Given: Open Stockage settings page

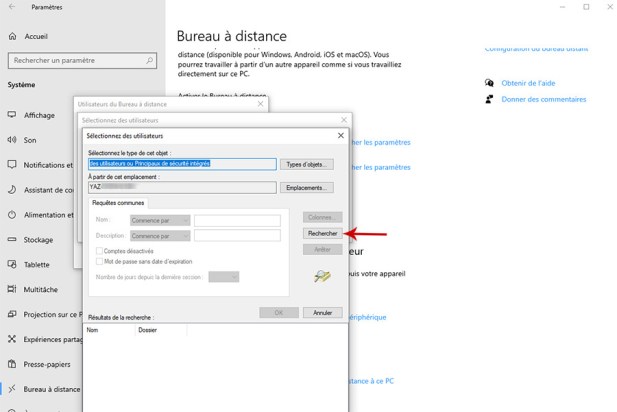Looking at the screenshot, I should point(38,240).
